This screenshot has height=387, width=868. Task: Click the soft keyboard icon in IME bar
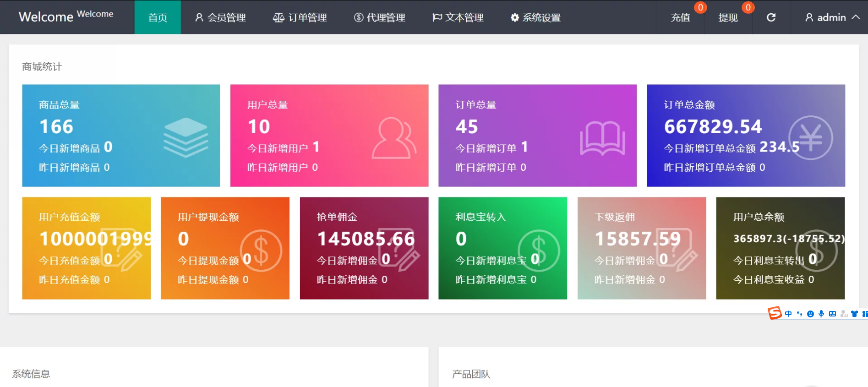point(832,314)
